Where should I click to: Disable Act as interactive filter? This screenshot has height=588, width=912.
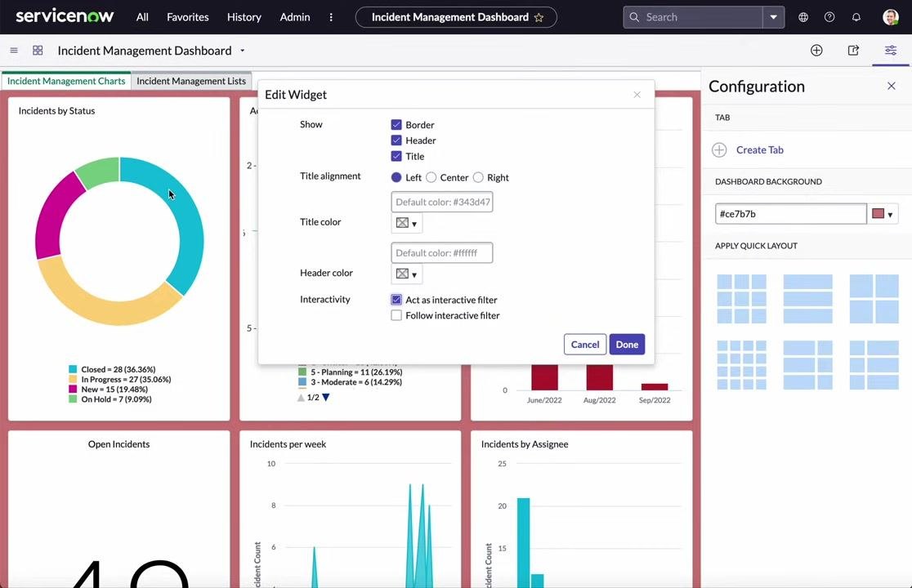coord(396,300)
